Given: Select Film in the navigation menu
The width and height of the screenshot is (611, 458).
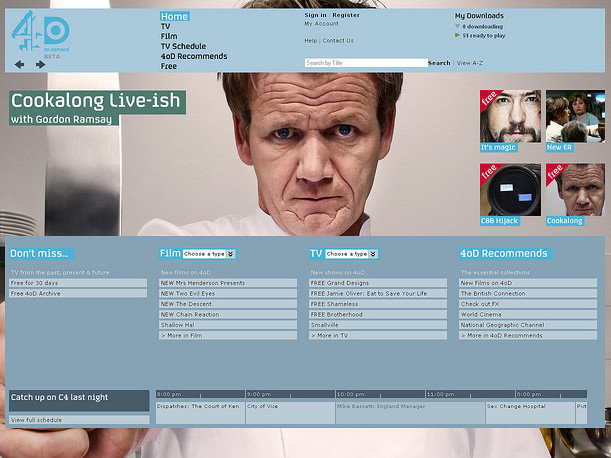Looking at the screenshot, I should point(169,36).
